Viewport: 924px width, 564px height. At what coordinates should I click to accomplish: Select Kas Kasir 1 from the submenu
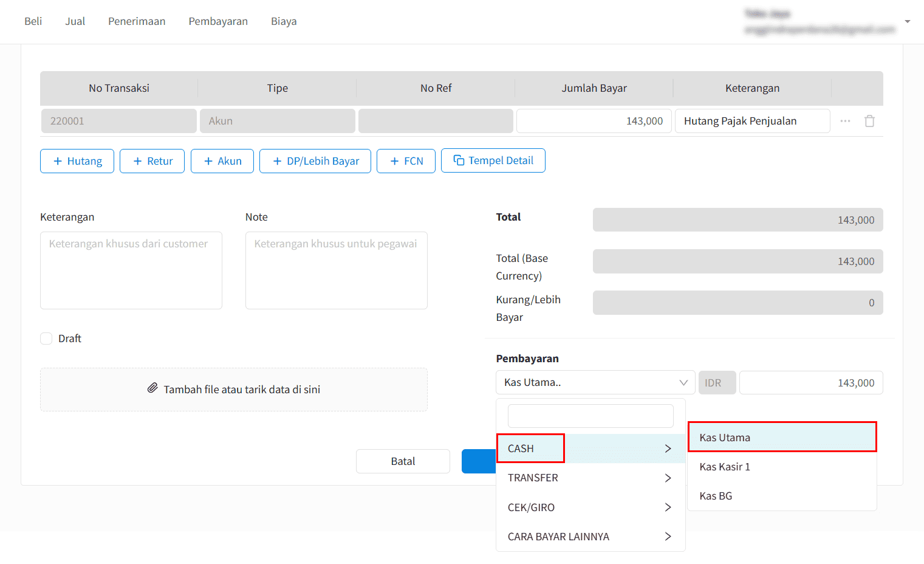782,467
